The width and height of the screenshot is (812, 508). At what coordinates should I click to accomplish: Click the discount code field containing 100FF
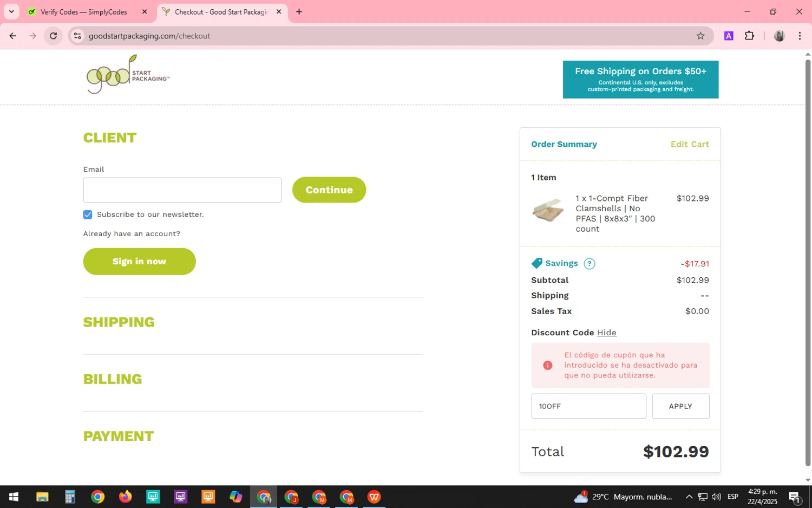pyautogui.click(x=588, y=406)
